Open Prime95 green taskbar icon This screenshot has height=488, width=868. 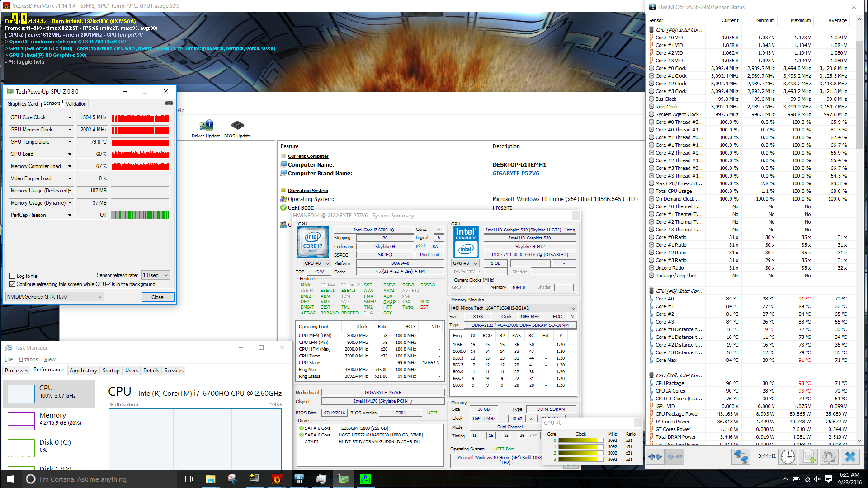366,479
